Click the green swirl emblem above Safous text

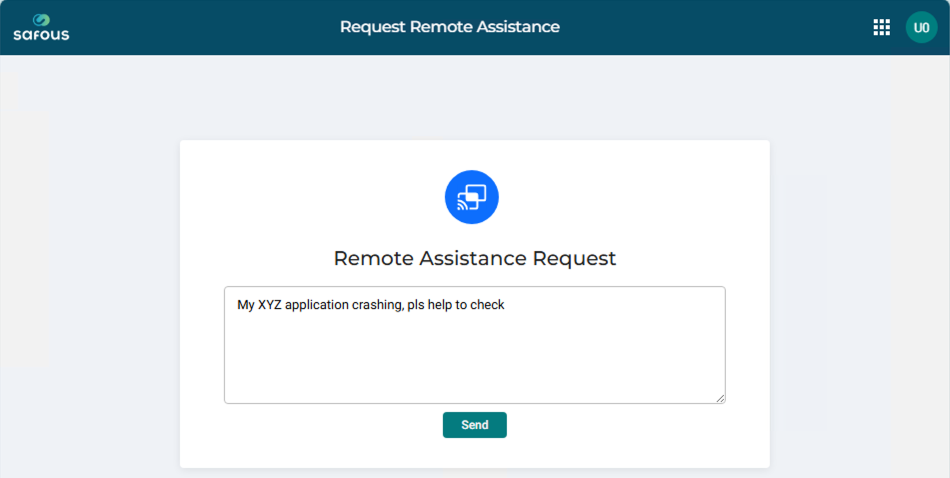point(42,20)
